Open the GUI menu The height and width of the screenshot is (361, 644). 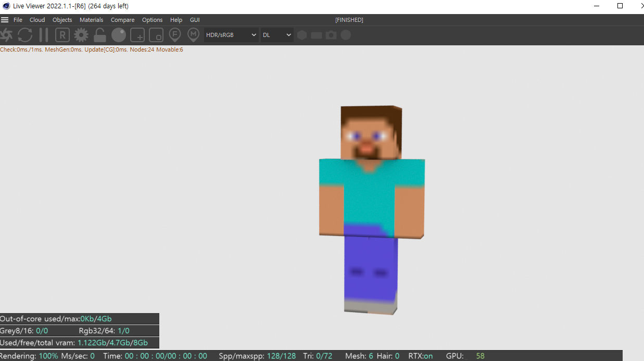coord(195,20)
